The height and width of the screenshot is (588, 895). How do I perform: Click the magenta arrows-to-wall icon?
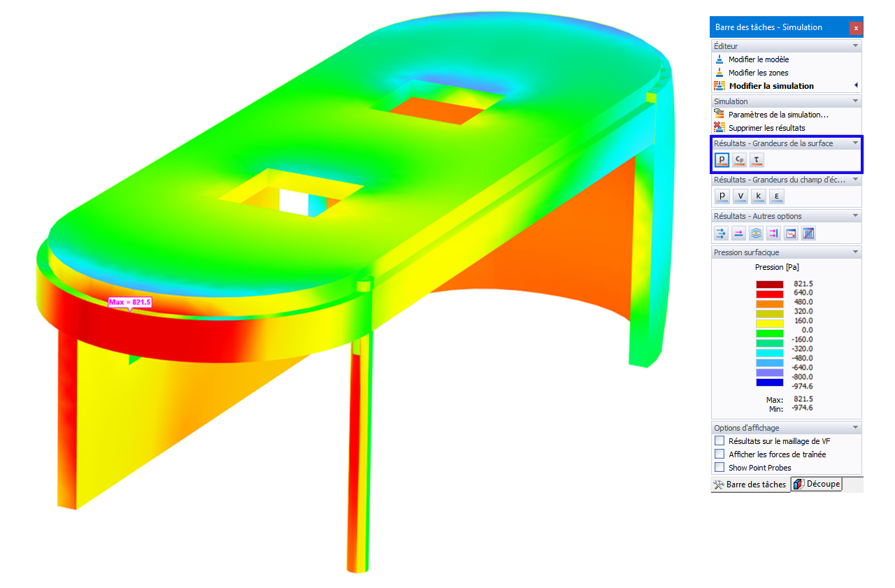click(773, 234)
